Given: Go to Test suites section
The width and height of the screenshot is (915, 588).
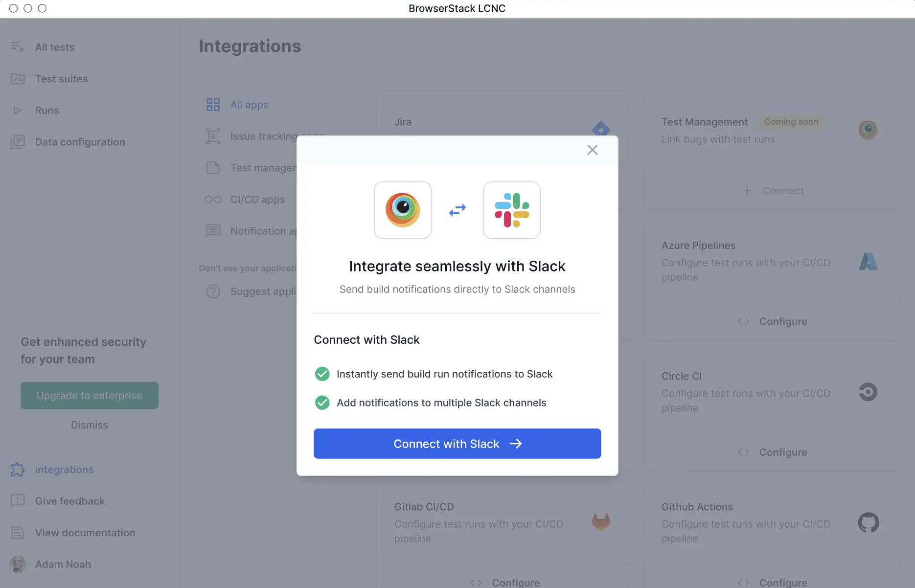Looking at the screenshot, I should pos(61,79).
